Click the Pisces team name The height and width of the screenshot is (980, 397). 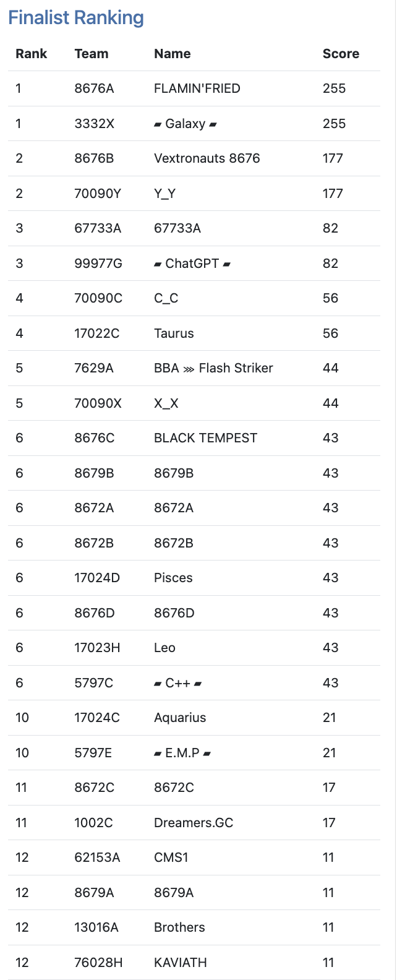point(173,578)
